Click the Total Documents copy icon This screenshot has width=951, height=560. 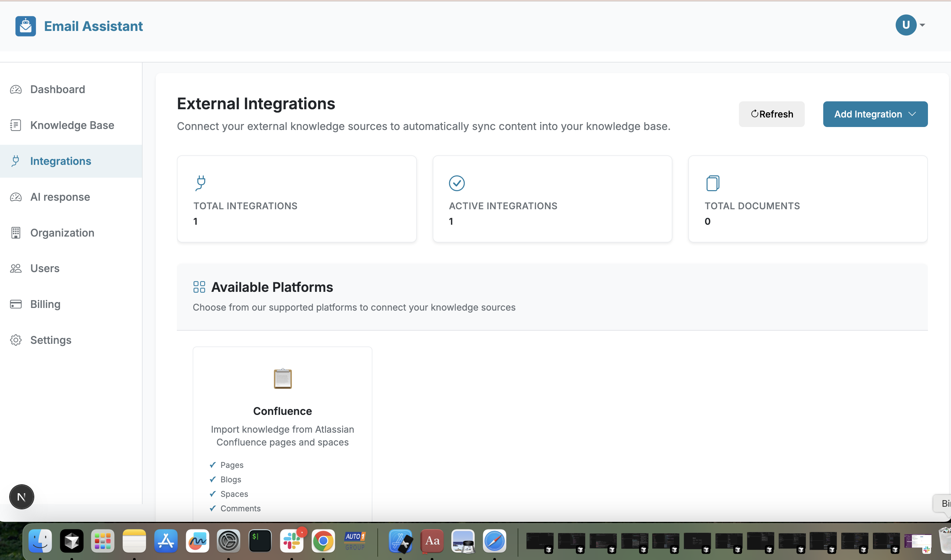coord(712,183)
